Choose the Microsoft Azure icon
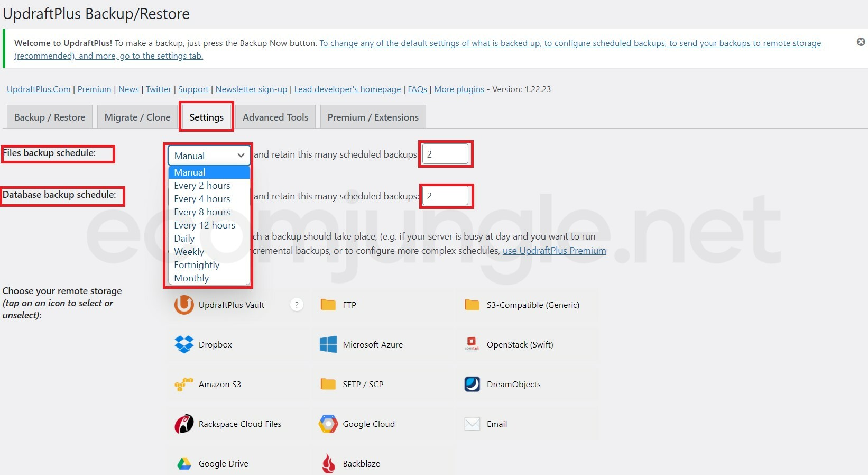 coord(328,344)
